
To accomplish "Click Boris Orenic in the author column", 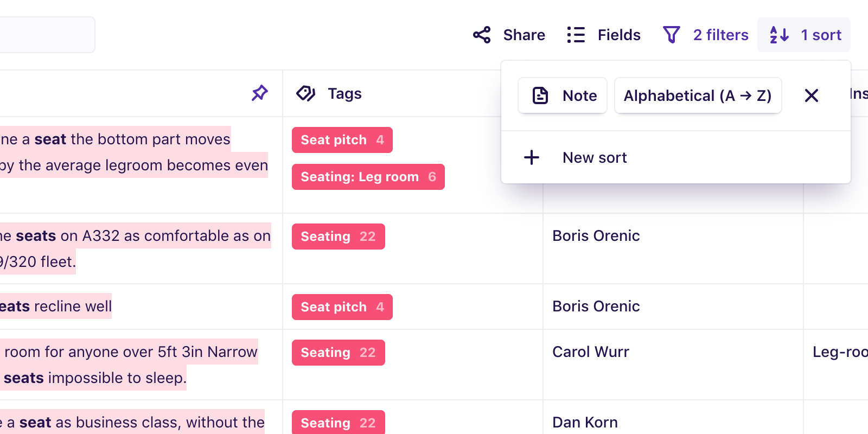I will [596, 235].
